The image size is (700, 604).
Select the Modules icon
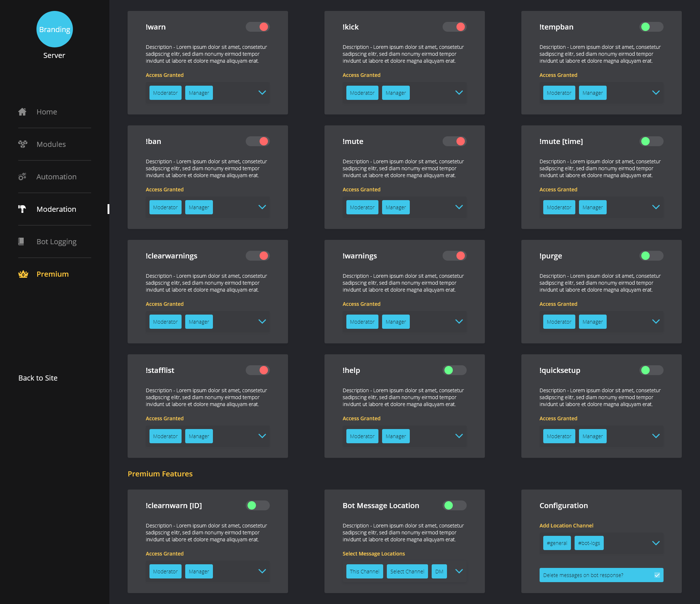click(x=22, y=144)
